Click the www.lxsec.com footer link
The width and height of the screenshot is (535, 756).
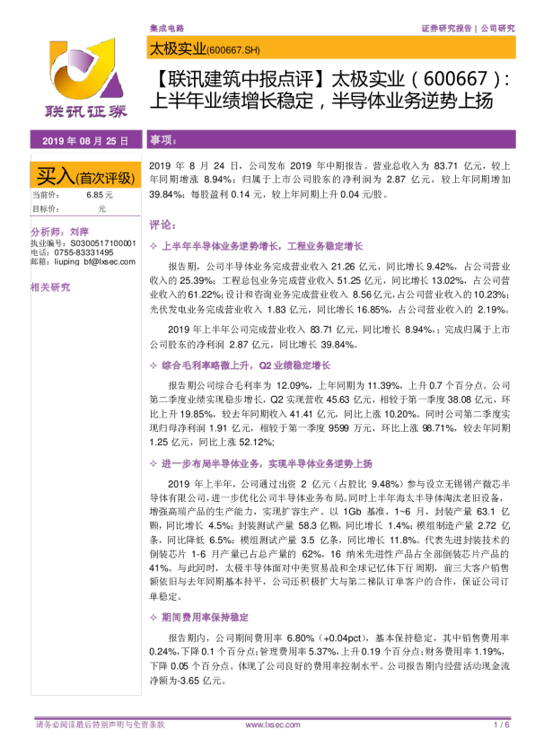point(273,725)
